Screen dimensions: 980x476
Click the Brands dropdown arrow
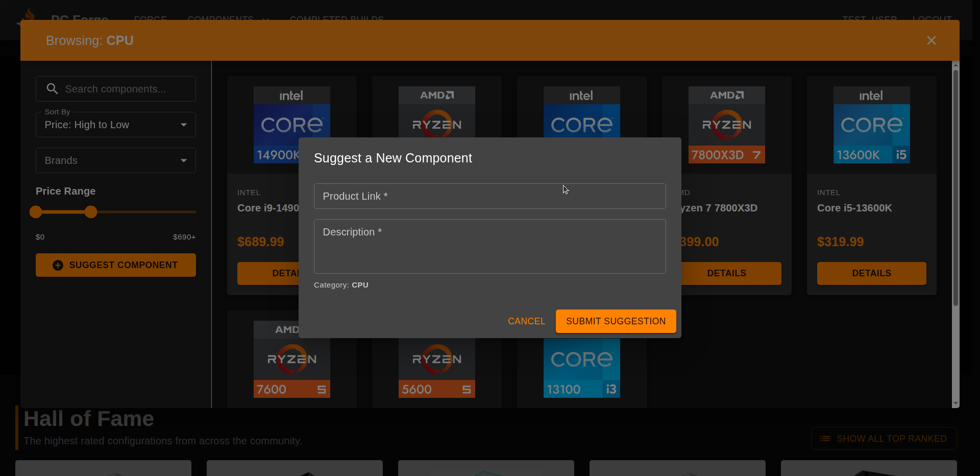pos(184,160)
